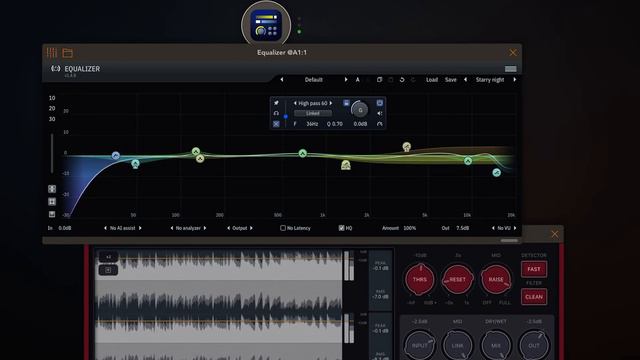640x360 pixels.
Task: Open the No VU meter selector
Action: point(504,228)
